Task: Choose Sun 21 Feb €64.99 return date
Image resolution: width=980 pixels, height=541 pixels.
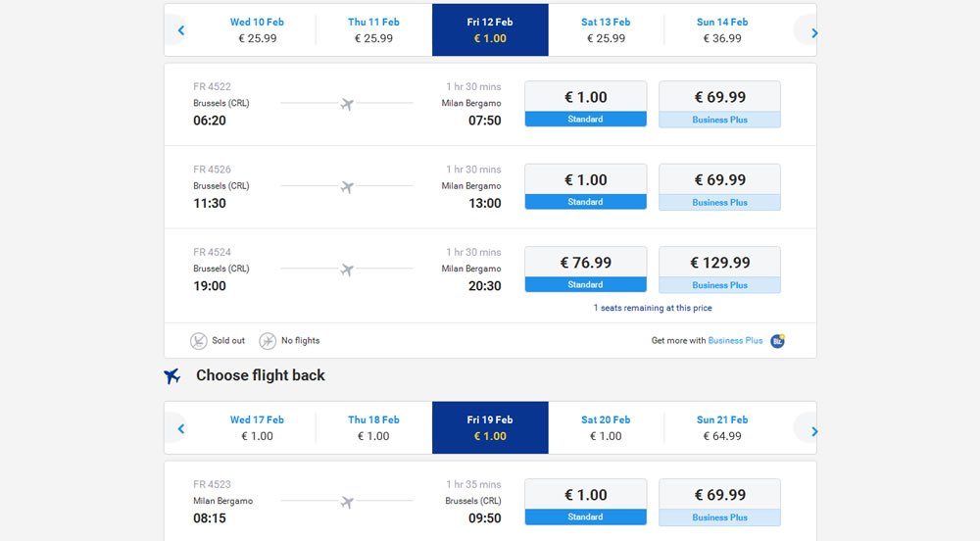Action: (x=722, y=428)
